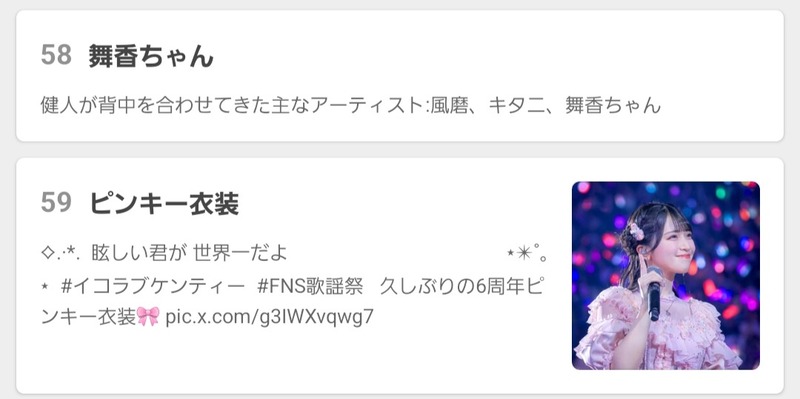800x399 pixels.
Task: Click the ンキー衣装 text on last line
Action: (x=89, y=317)
